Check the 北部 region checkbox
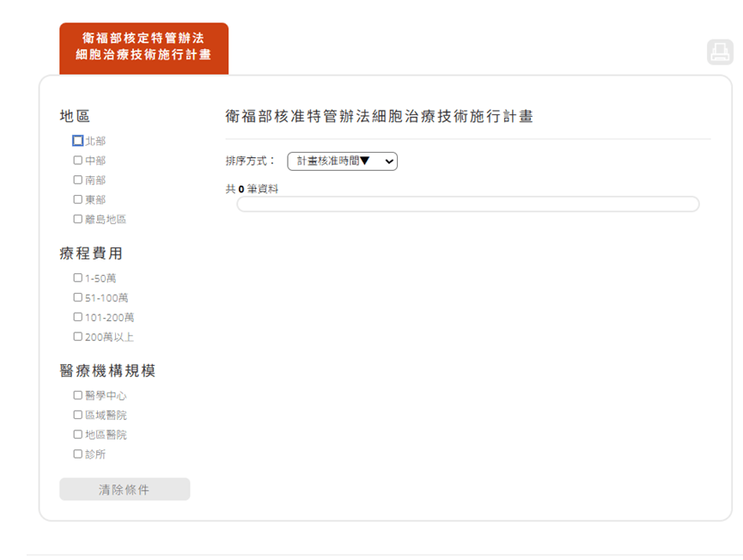Image resolution: width=743 pixels, height=560 pixels. pyautogui.click(x=77, y=141)
